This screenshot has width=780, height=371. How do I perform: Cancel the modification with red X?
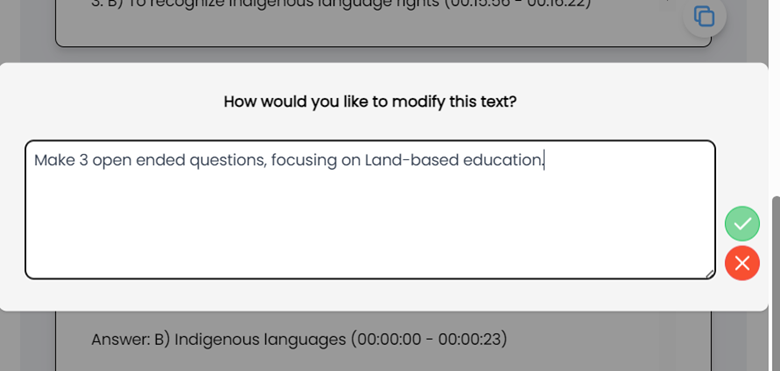742,263
